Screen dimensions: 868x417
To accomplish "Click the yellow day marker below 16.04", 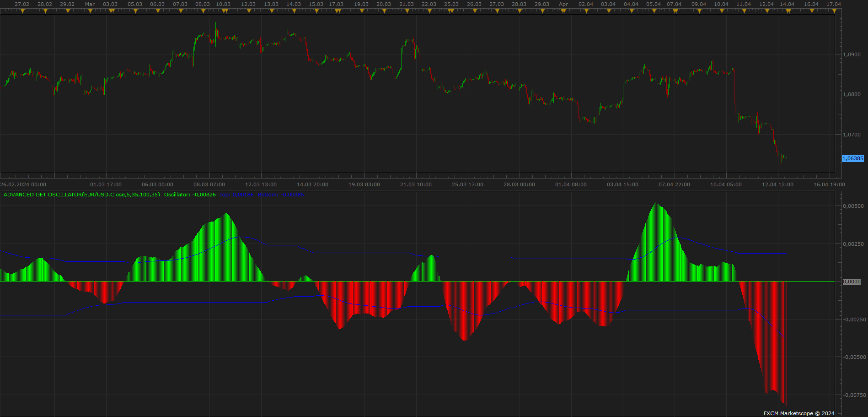I will point(812,11).
